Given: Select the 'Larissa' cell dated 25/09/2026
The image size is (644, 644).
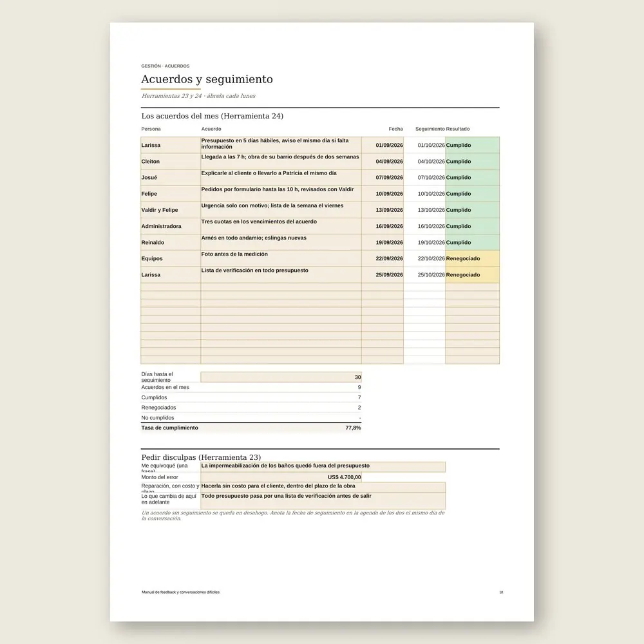Looking at the screenshot, I should click(x=171, y=275).
